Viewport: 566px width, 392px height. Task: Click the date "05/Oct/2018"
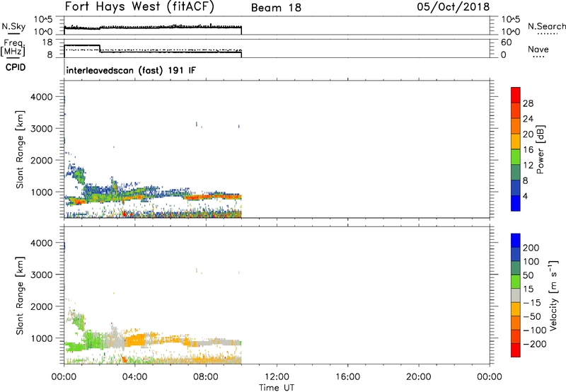454,7
